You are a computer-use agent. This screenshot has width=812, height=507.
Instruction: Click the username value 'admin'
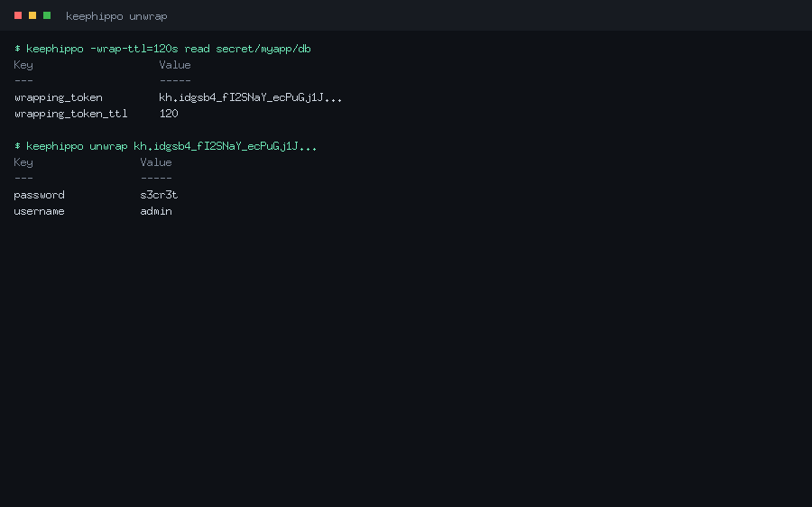(156, 211)
